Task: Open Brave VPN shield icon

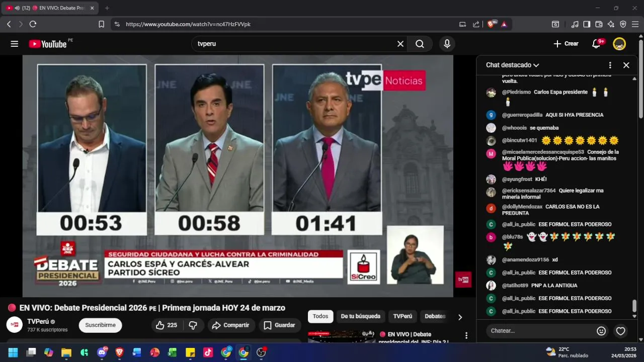Action: (623, 24)
